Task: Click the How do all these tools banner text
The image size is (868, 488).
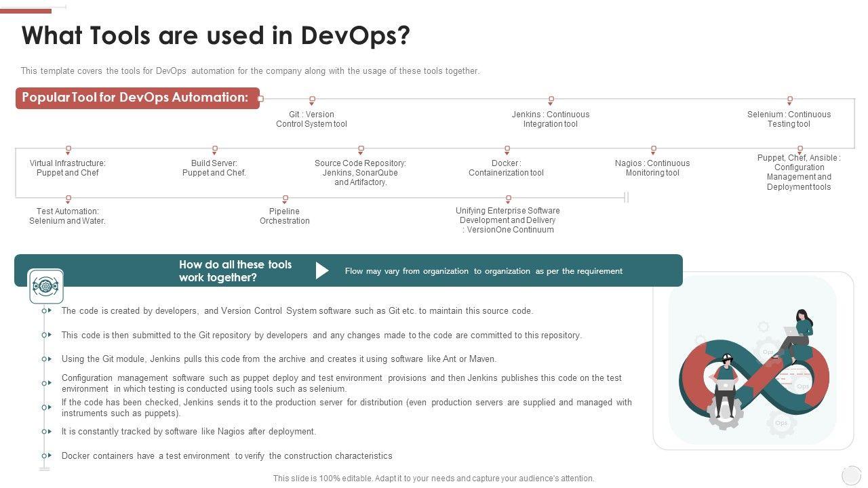Action: pyautogui.click(x=235, y=271)
